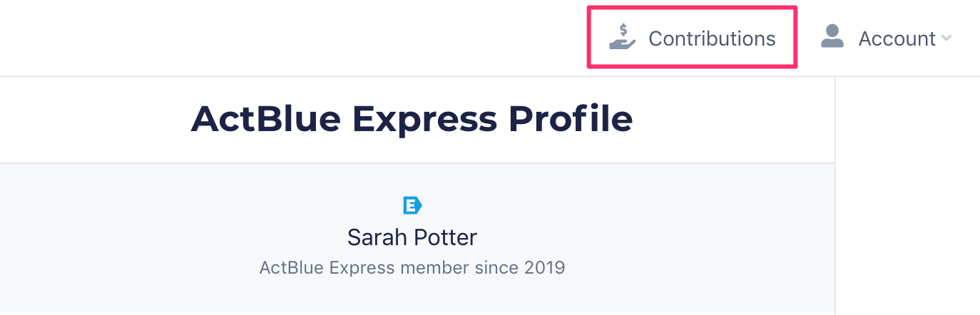Click the small arrow beside Account
This screenshot has height=315, width=980.
[x=946, y=38]
